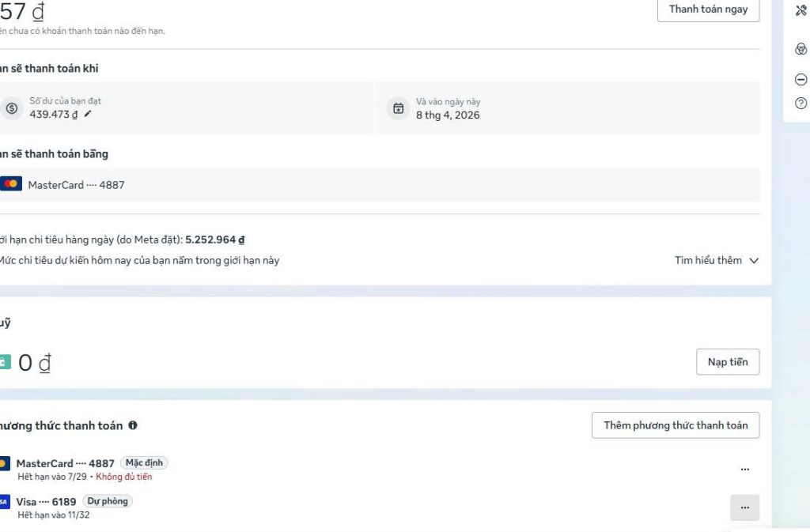
Task: Click the Dự phòng badge on Visa
Action: pos(107,501)
